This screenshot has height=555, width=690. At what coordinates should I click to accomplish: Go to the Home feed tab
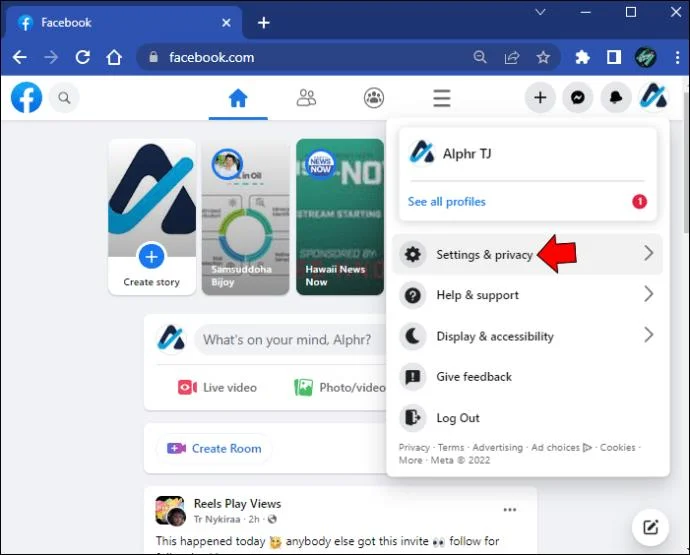(x=238, y=98)
